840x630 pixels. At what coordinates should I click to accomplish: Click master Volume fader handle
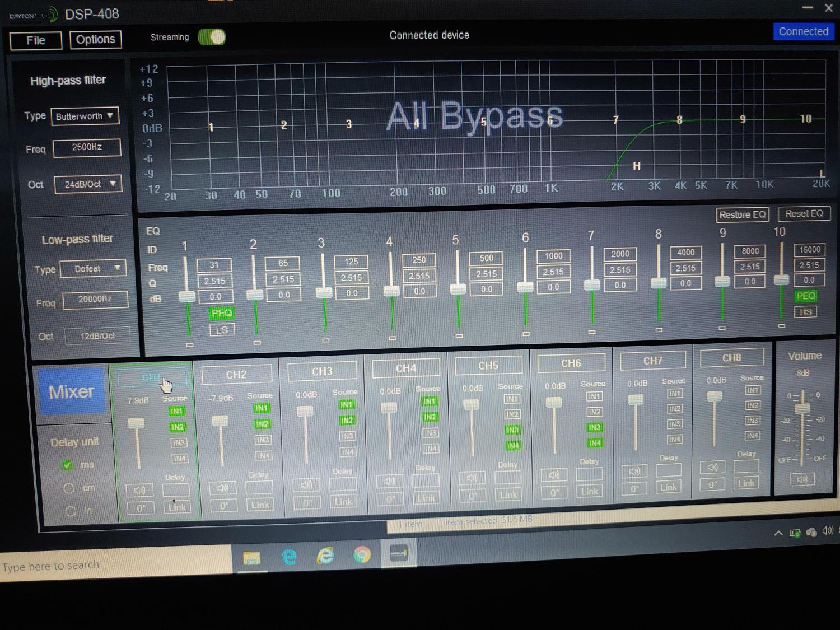point(802,409)
